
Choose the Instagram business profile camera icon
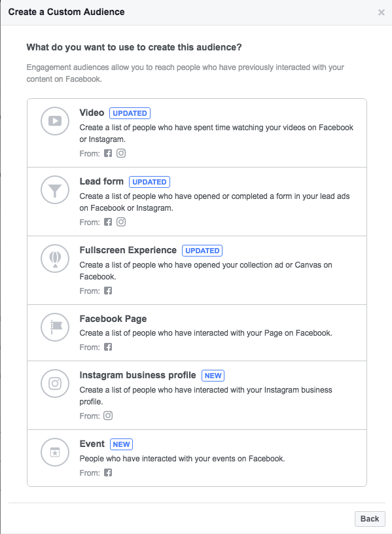click(x=55, y=383)
